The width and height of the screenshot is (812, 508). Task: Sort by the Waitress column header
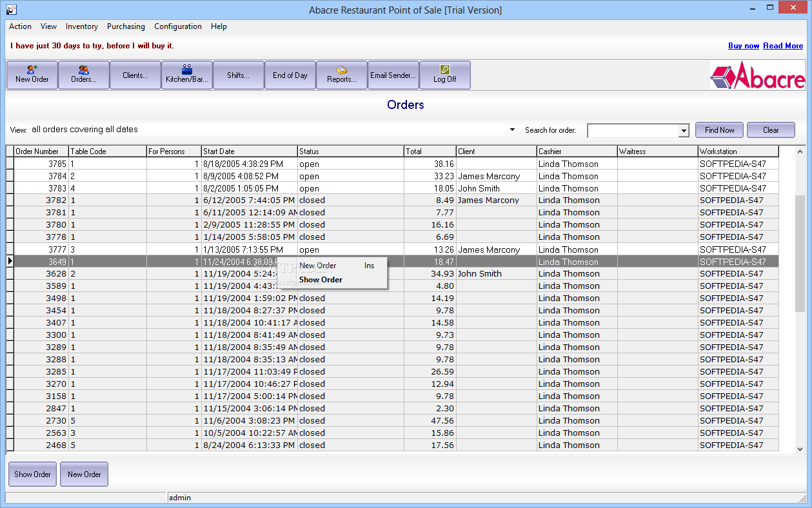[x=658, y=151]
